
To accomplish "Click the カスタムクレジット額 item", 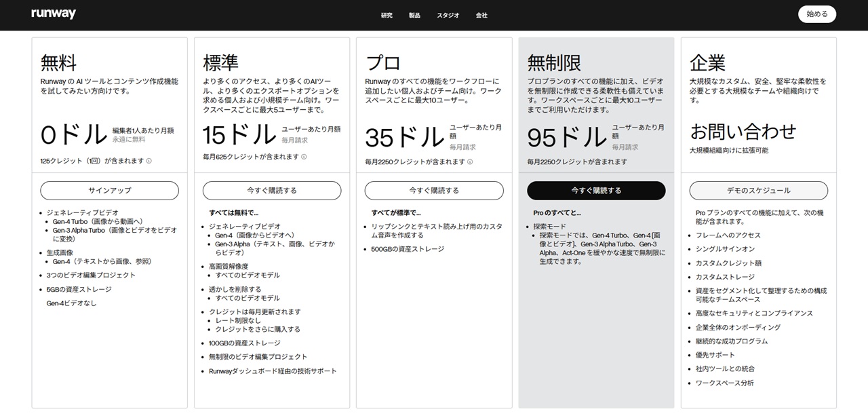I will 728,263.
